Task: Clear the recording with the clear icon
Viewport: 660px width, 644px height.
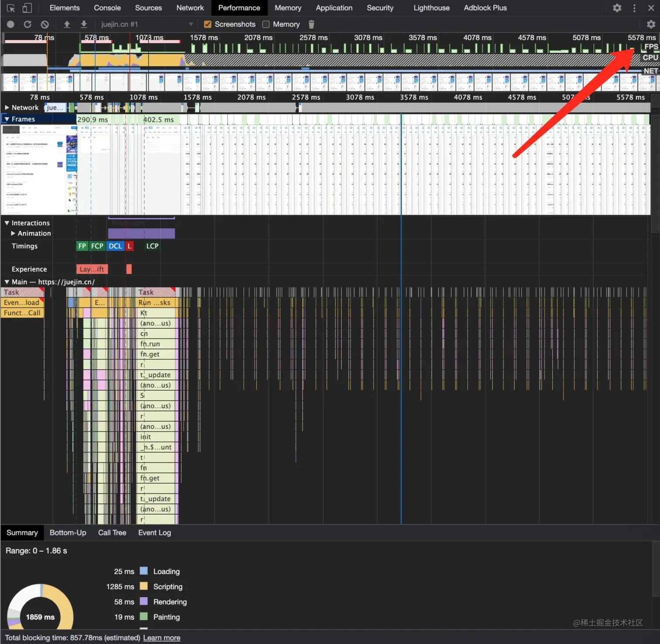Action: pyautogui.click(x=45, y=24)
